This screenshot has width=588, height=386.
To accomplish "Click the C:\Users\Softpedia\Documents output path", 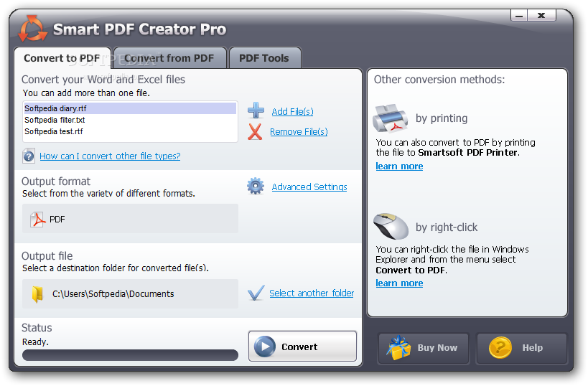I will pyautogui.click(x=113, y=294).
